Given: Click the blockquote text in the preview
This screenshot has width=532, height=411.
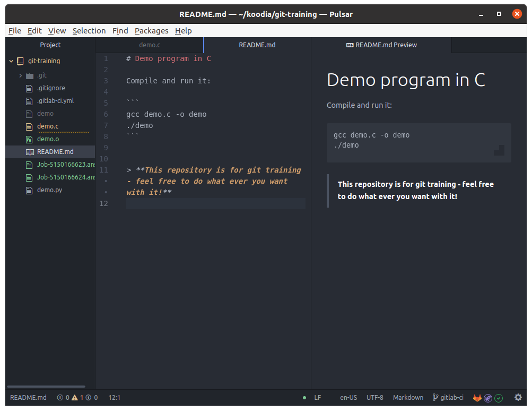Looking at the screenshot, I should pyautogui.click(x=416, y=190).
